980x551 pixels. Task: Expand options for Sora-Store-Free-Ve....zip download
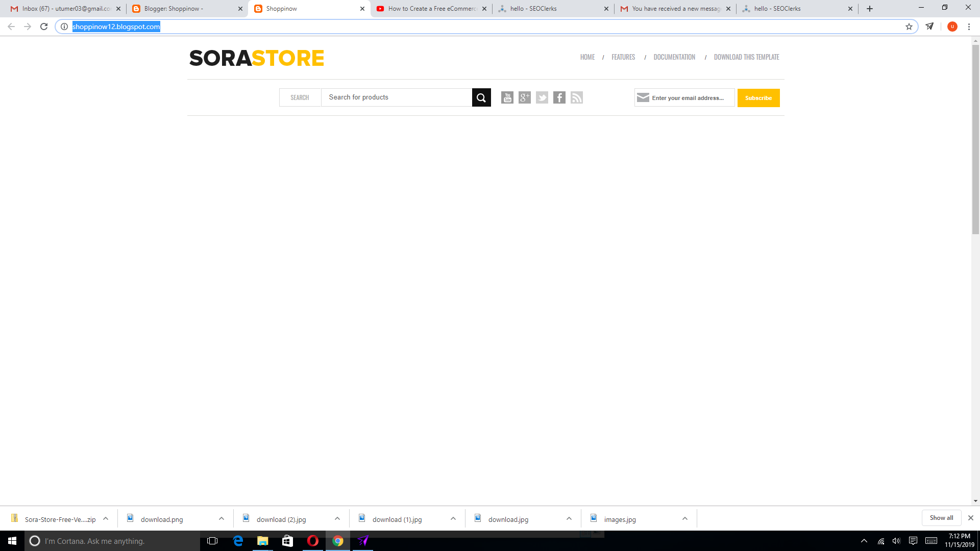pos(106,518)
